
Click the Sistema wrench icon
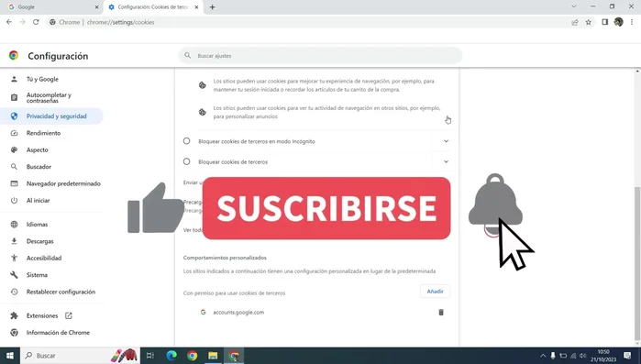(x=14, y=274)
